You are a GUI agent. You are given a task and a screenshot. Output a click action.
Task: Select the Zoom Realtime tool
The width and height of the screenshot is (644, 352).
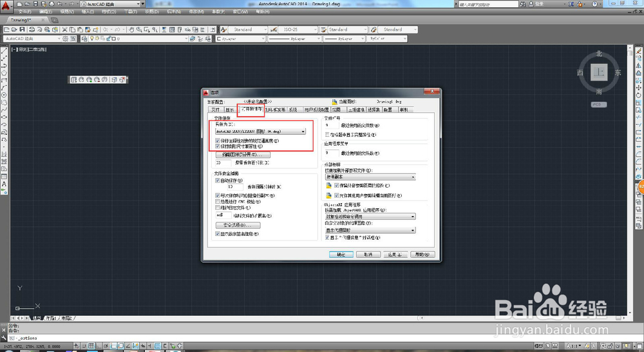click(x=139, y=30)
